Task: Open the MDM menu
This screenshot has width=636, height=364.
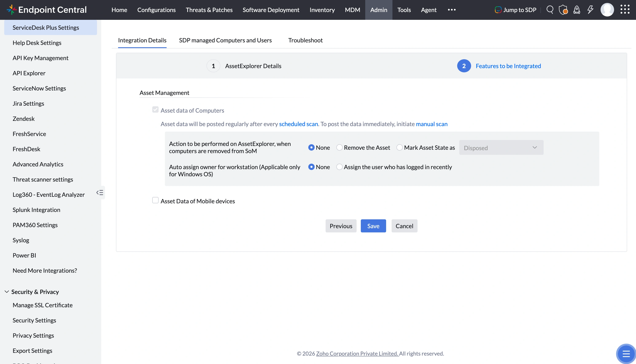Action: tap(352, 10)
